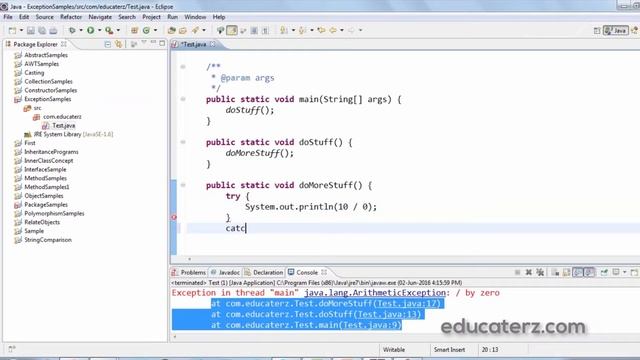Save the file with the Save icon
640x360 pixels.
coord(31,31)
